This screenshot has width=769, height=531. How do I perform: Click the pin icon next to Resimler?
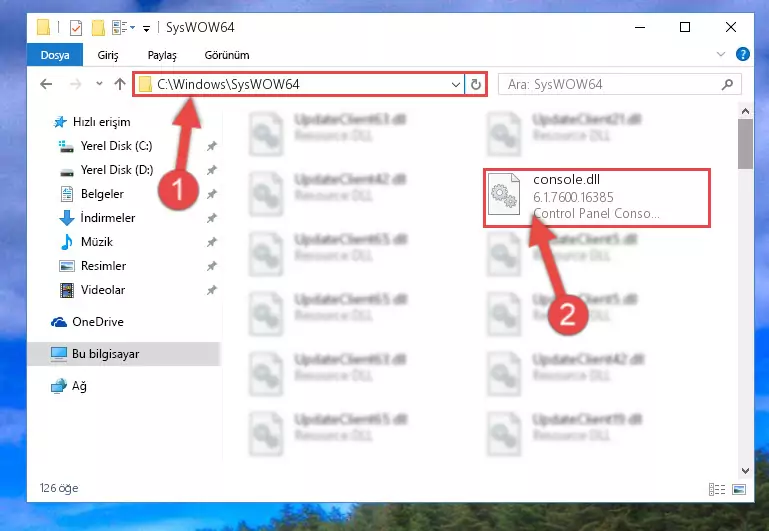tap(211, 266)
